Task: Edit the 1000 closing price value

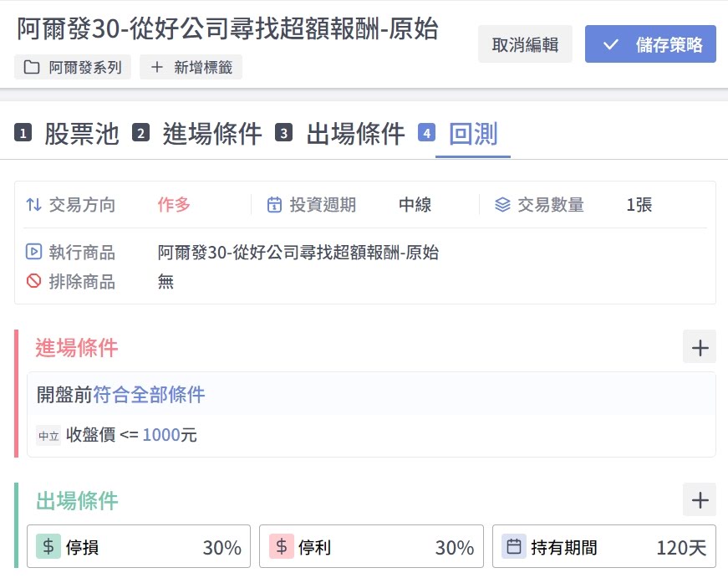Action: click(161, 435)
